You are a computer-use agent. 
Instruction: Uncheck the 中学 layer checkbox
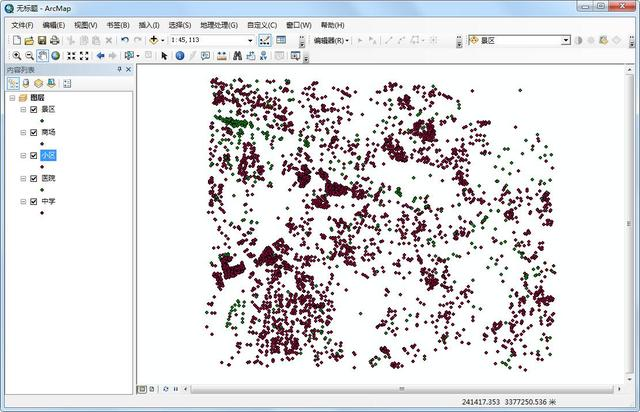[34, 202]
